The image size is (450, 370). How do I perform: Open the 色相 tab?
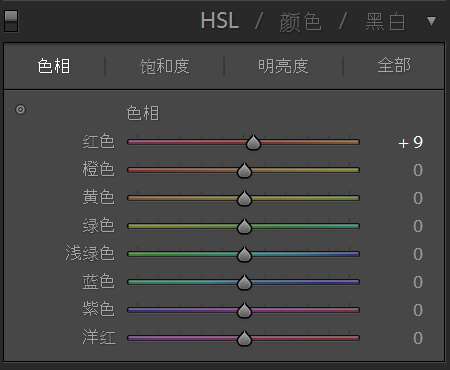pyautogui.click(x=54, y=66)
